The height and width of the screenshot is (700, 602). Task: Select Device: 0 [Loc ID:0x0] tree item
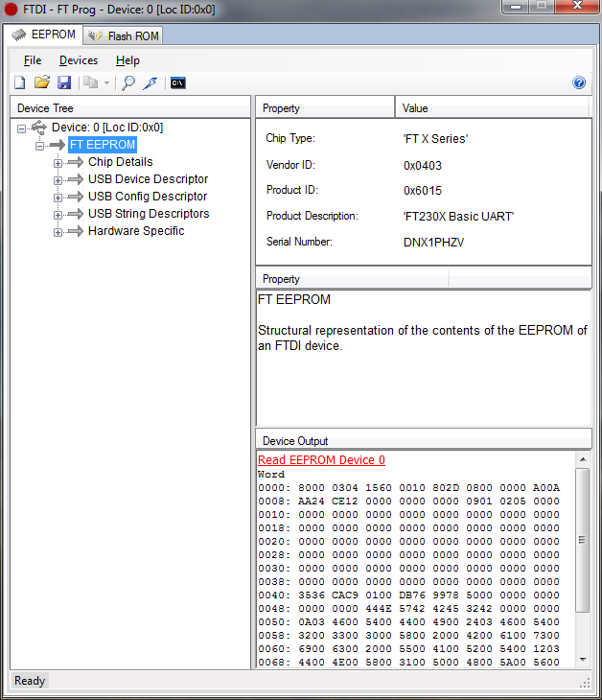pos(107,128)
